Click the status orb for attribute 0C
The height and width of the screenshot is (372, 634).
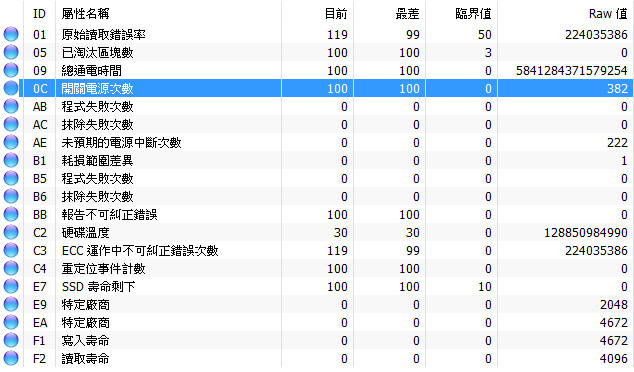point(11,88)
